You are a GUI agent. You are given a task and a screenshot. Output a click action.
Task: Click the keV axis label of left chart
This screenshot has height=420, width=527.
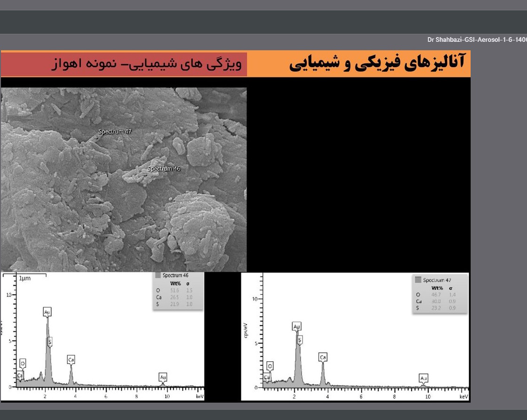[200, 397]
